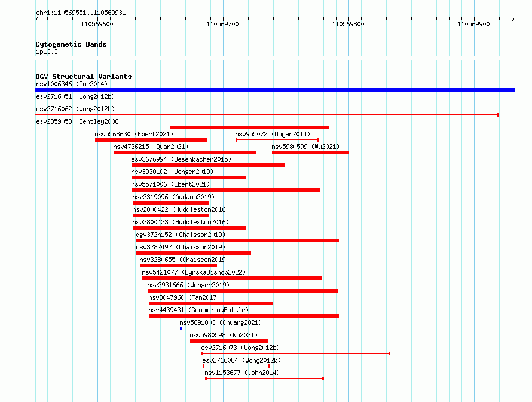This screenshot has width=532, height=402.
Task: Click the nsv3319096 red bar
Action: point(171,203)
